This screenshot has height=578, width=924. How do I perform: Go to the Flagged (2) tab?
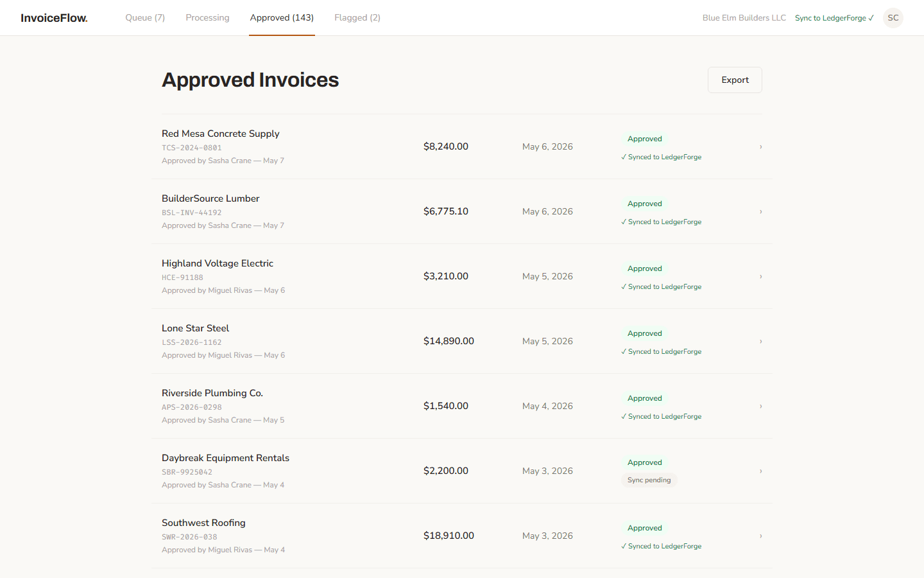coord(357,18)
